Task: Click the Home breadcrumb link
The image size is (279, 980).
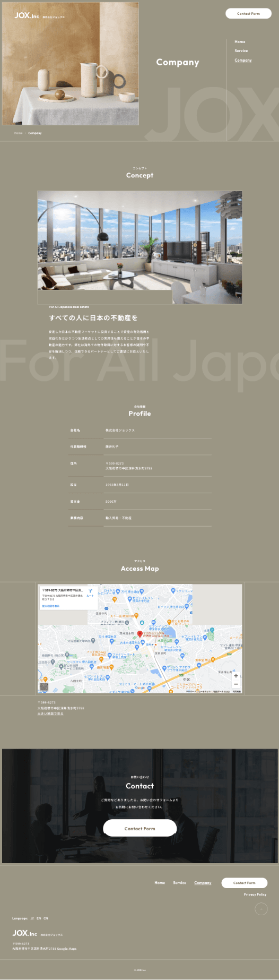Action: point(19,133)
